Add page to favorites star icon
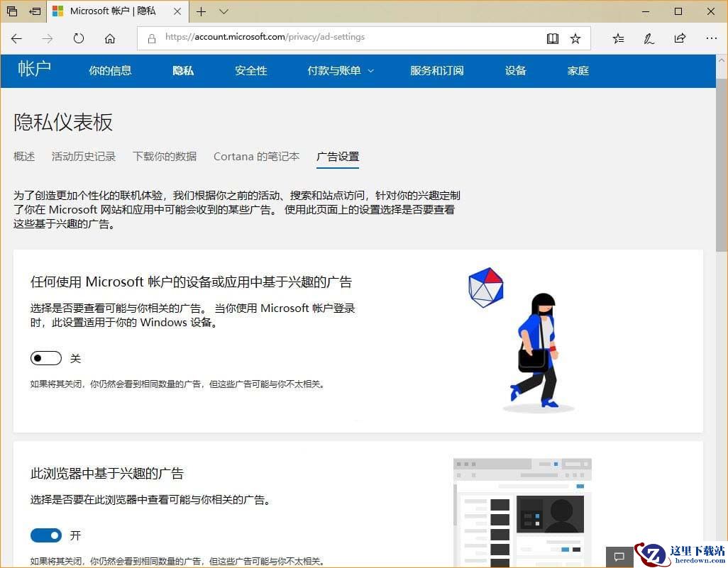728x568 pixels. pyautogui.click(x=575, y=38)
